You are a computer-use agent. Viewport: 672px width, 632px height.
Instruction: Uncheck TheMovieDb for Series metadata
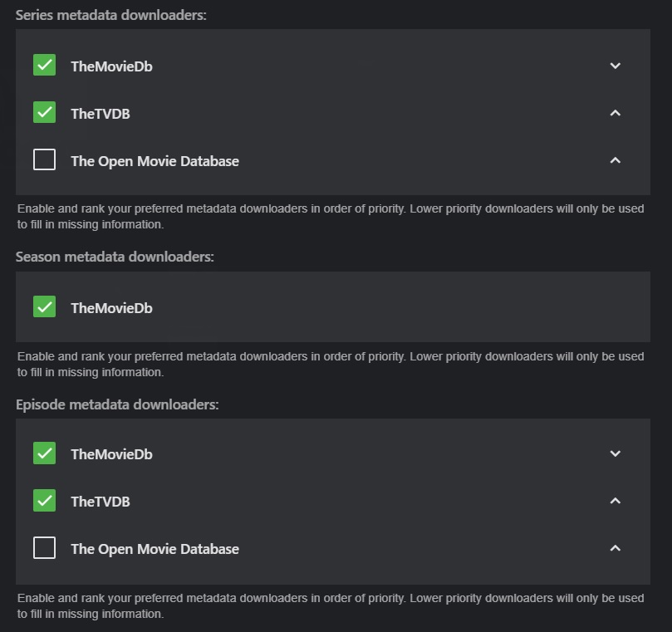[45, 66]
